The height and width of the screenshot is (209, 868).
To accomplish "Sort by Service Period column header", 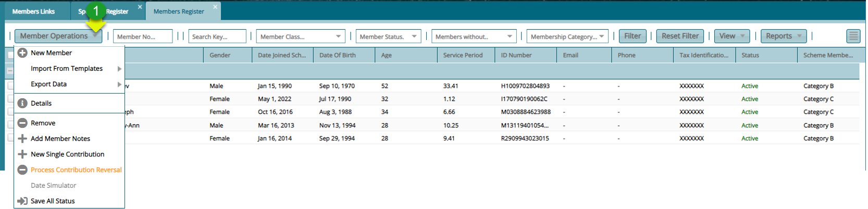I will [x=466, y=55].
